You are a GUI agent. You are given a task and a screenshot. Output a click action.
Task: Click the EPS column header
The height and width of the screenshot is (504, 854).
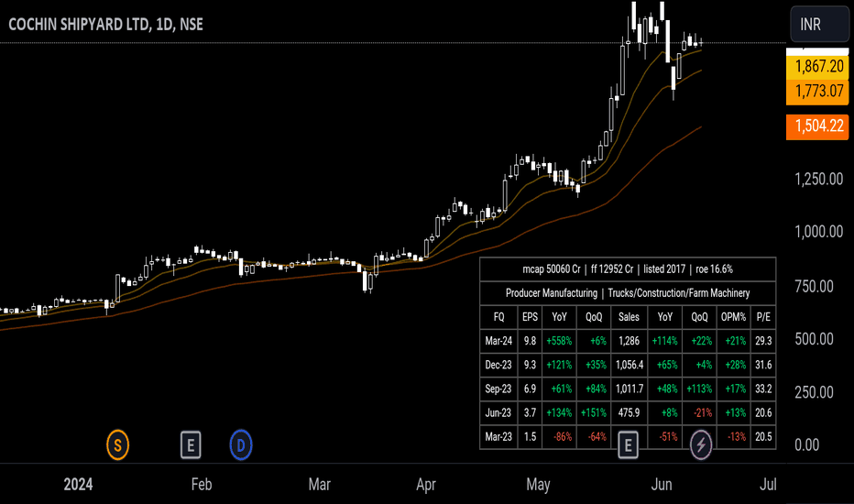point(530,317)
